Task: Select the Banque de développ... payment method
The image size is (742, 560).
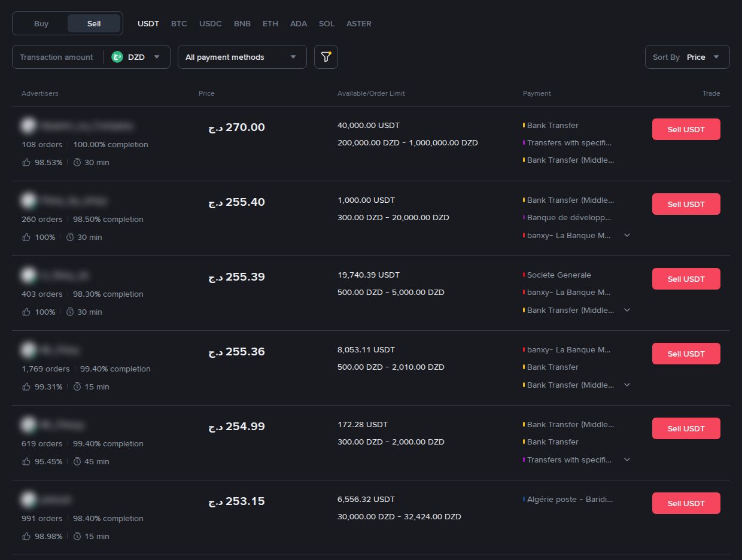Action: tap(569, 218)
